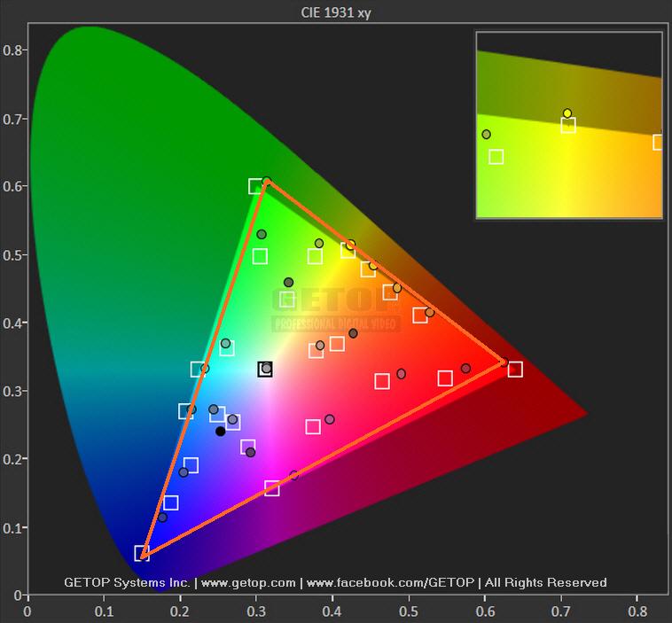Click the GETOP Systems Inc. footer text

pos(128,582)
